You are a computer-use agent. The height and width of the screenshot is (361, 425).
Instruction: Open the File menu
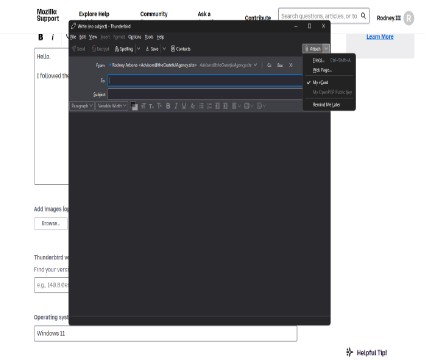[74, 37]
